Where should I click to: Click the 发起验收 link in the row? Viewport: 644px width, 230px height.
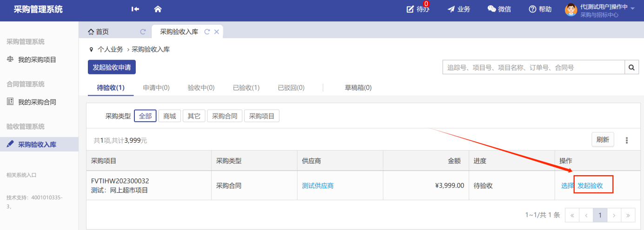tap(590, 185)
